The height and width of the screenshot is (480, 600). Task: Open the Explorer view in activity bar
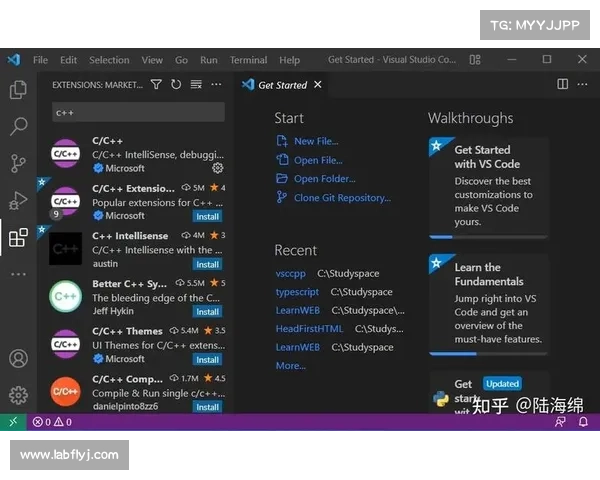[18, 90]
